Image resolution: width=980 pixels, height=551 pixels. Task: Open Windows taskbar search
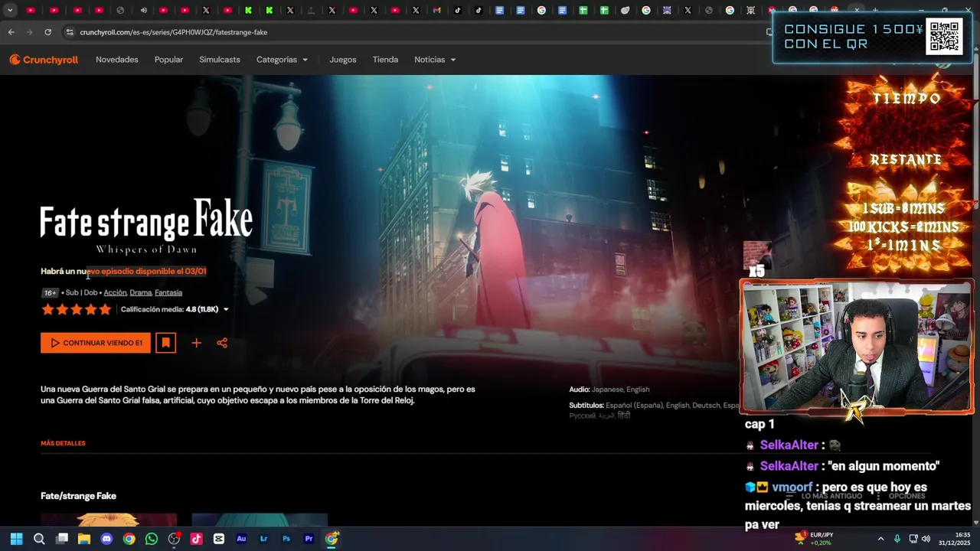pyautogui.click(x=39, y=539)
